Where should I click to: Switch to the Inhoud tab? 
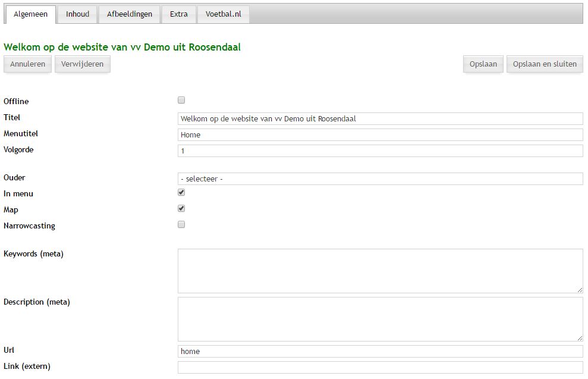77,14
